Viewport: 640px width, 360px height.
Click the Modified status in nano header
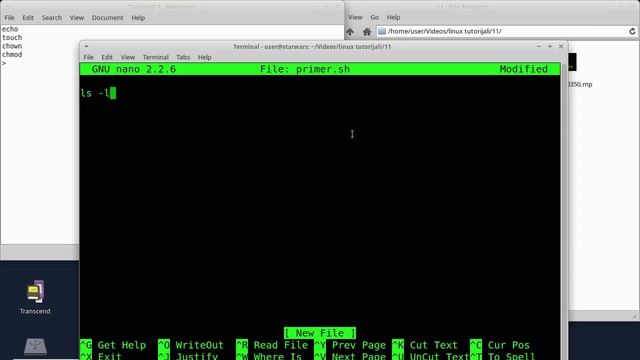click(x=524, y=69)
